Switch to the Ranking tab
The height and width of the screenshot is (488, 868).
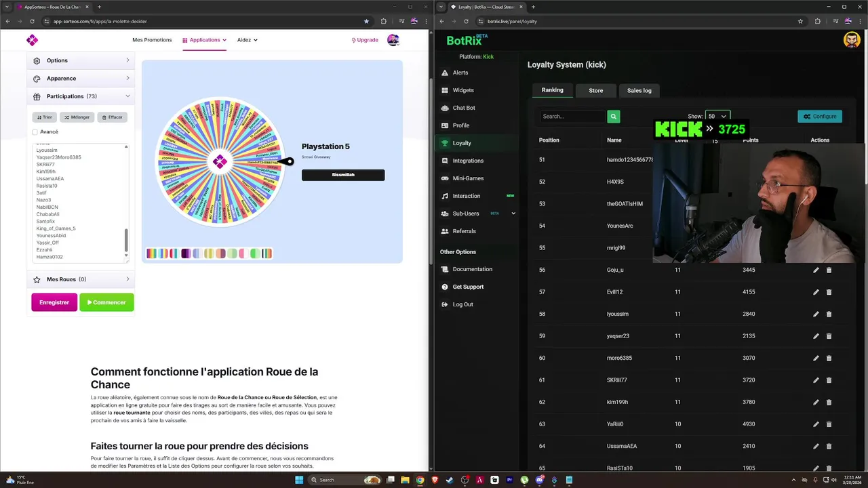[552, 90]
